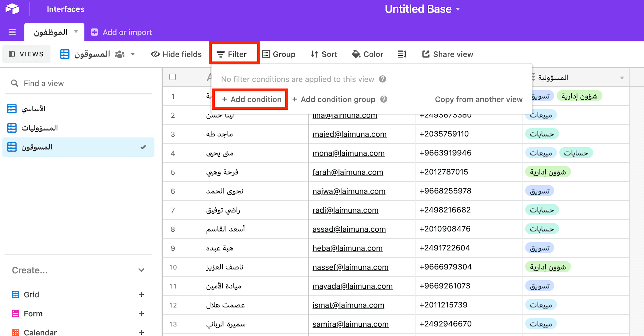
Task: Click the Airtable logo home icon
Action: (x=12, y=9)
